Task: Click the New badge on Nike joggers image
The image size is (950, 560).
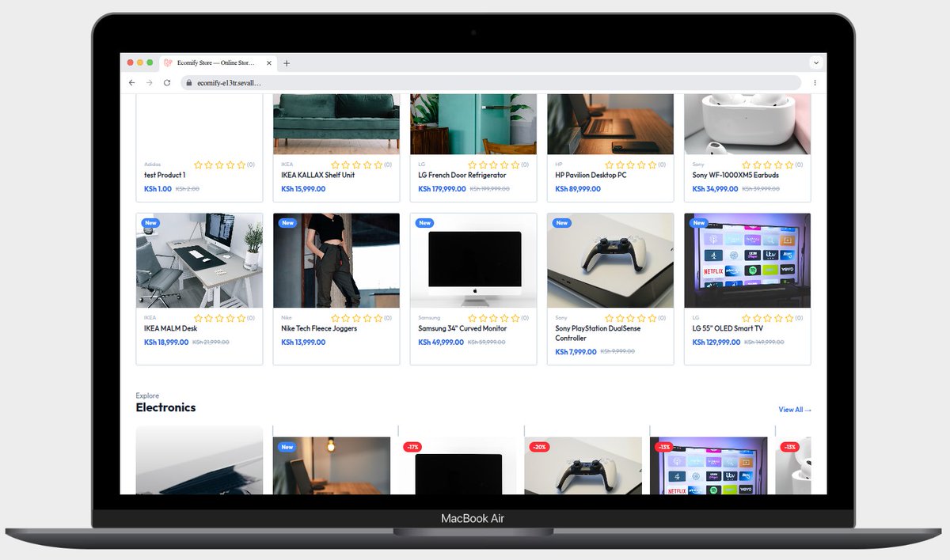Action: coord(287,223)
